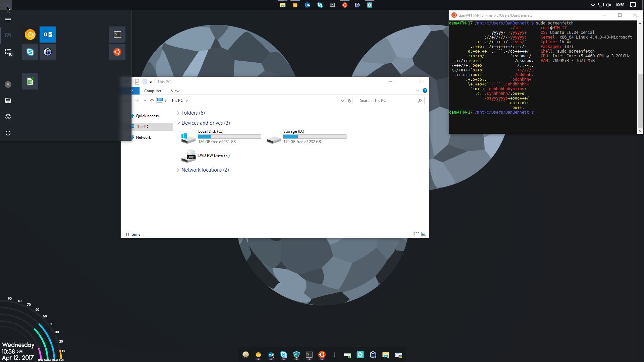Image resolution: width=644 pixels, height=362 pixels.
Task: Launch the LibreOffice Calc tile
Action: click(x=30, y=81)
